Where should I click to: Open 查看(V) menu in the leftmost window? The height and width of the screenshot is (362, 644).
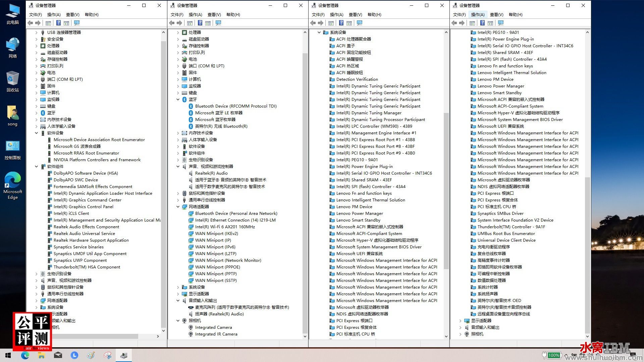click(72, 15)
